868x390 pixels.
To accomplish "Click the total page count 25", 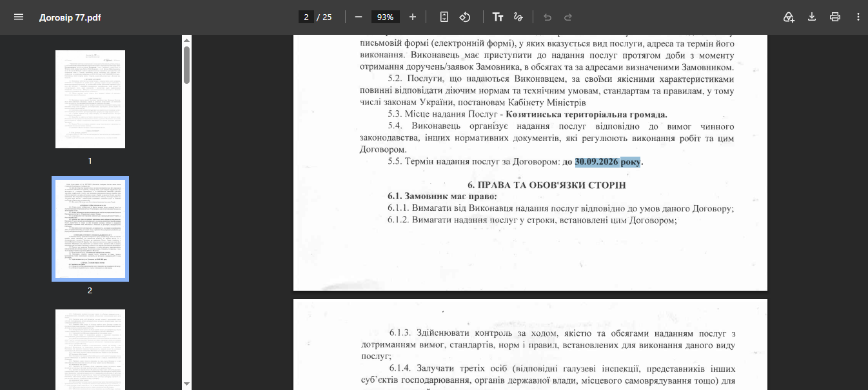I will pos(327,17).
